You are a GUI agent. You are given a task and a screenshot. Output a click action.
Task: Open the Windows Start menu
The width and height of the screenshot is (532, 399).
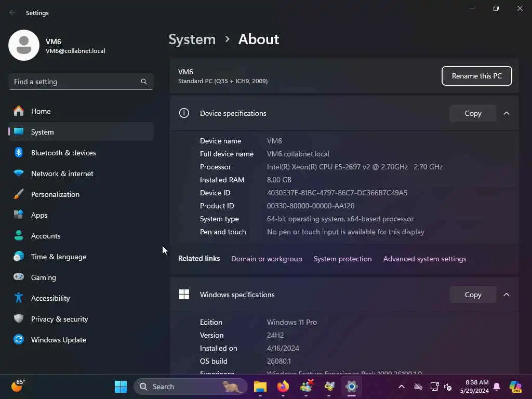point(121,387)
